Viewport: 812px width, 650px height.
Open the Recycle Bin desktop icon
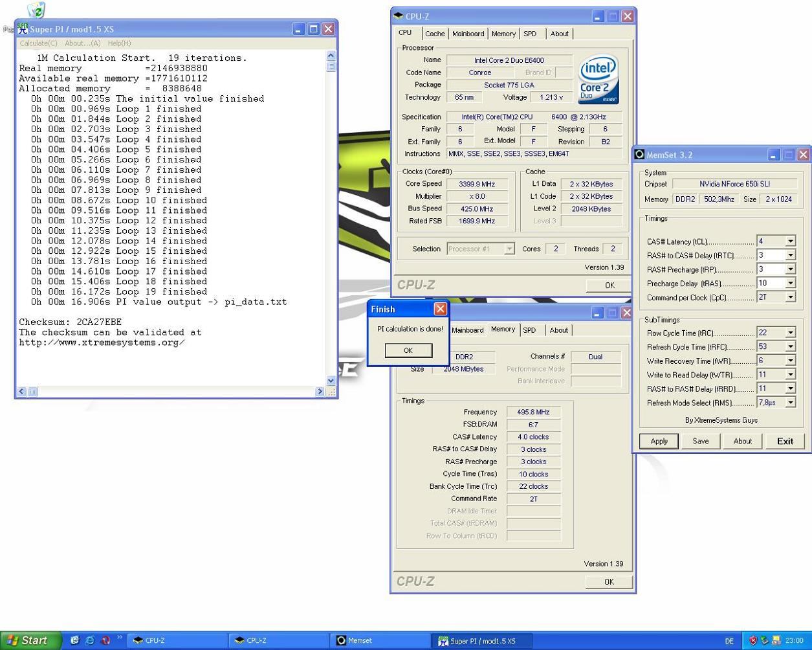point(37,10)
